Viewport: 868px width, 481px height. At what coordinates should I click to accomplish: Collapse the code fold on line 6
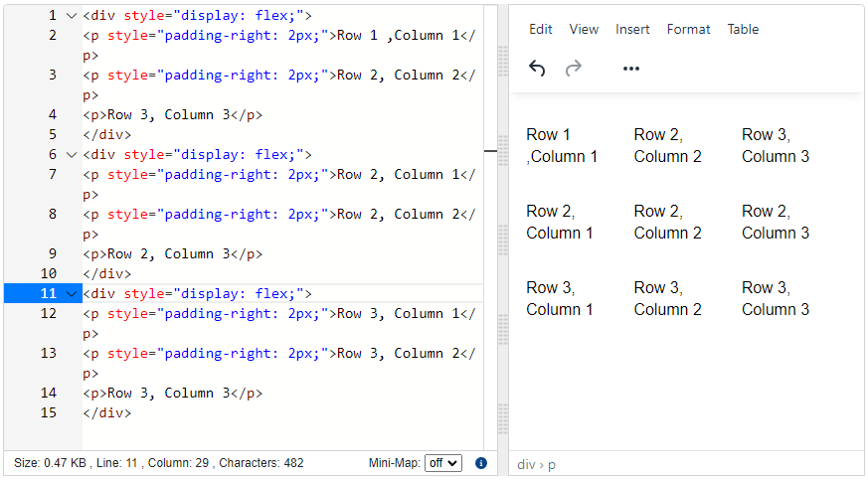(x=72, y=154)
